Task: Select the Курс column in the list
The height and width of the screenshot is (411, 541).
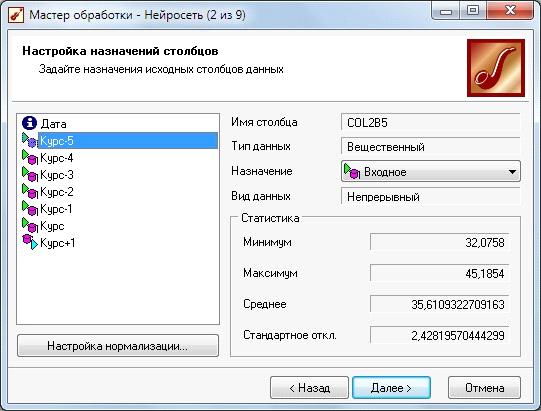Action: pyautogui.click(x=52, y=226)
